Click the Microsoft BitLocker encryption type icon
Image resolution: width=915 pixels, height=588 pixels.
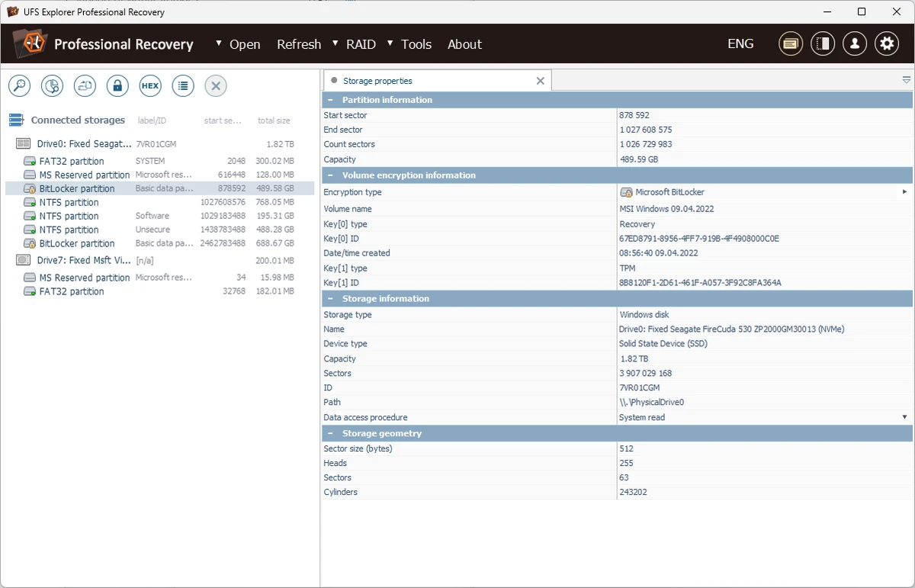point(626,192)
